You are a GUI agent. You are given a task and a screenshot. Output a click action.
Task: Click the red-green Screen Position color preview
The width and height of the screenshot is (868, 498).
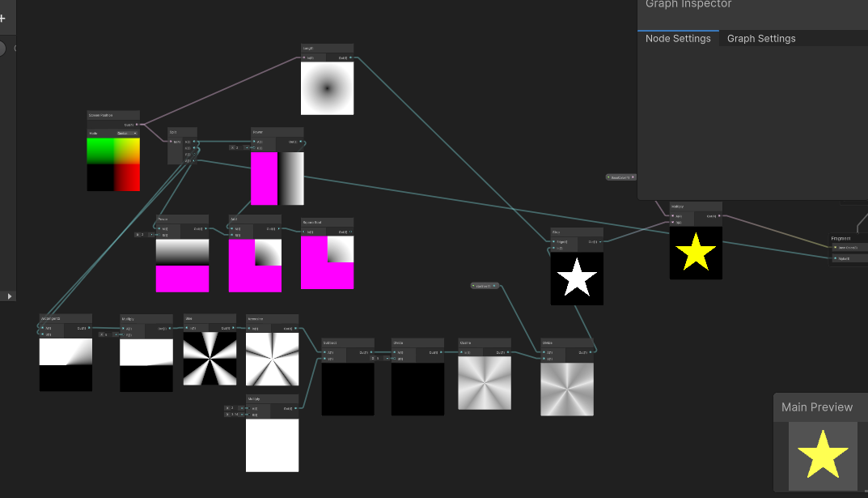coord(113,164)
